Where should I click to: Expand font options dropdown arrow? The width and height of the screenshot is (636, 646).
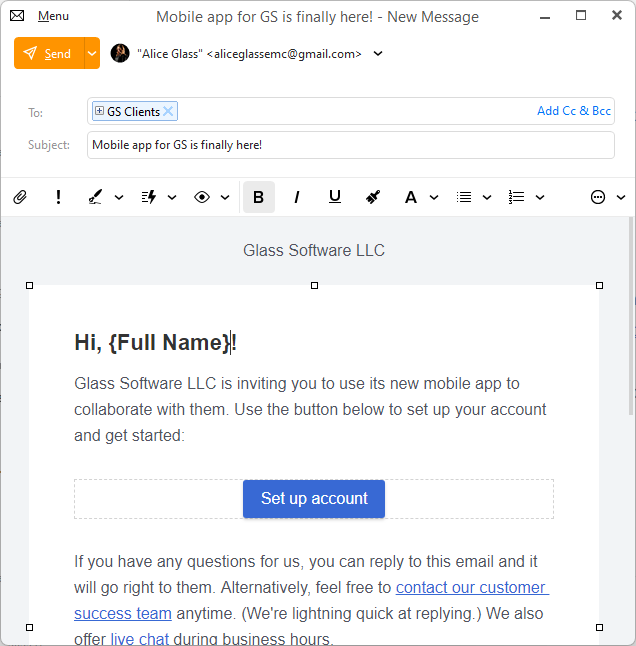coord(434,197)
